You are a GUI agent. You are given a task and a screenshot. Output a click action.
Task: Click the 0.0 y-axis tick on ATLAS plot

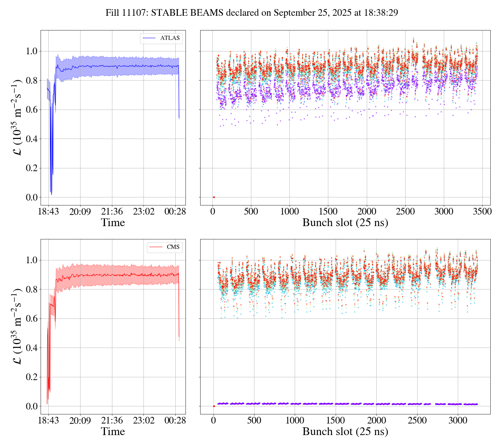click(x=31, y=197)
